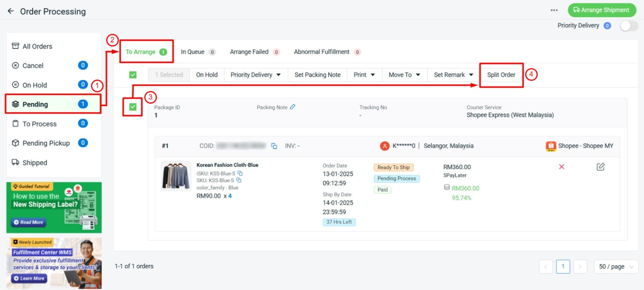Uncheck the select-all checkbox in the toolbar
Screen dimensions: 644x290
133,75
